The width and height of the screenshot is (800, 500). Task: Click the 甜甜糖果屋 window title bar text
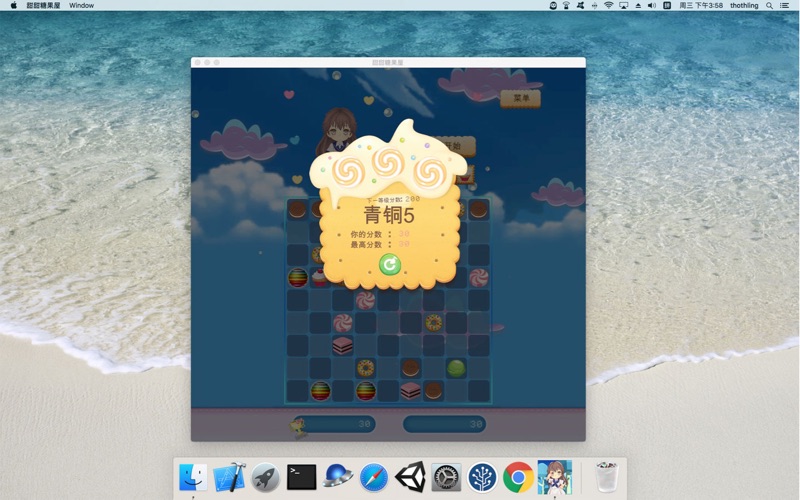(388, 62)
